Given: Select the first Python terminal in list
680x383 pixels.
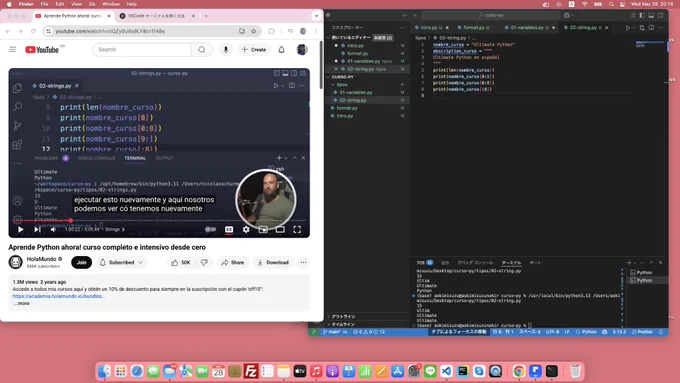Looking at the screenshot, I should (x=644, y=272).
